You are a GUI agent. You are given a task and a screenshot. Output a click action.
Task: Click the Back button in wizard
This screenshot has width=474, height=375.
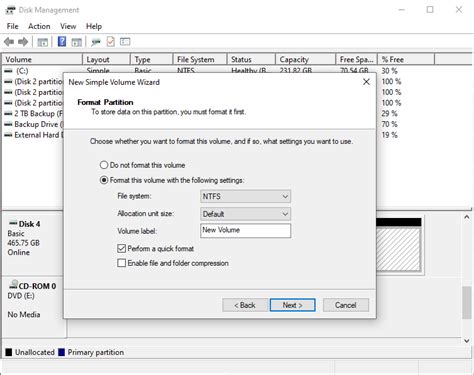(245, 305)
